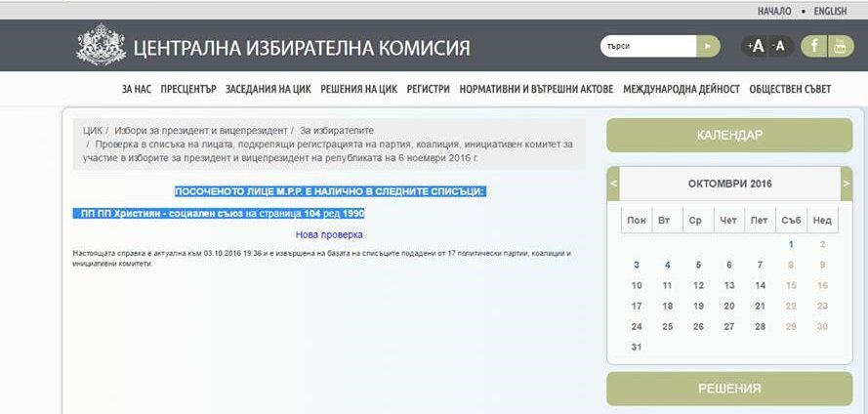The width and height of the screenshot is (868, 414).
Task: Increase font size with +A button
Action: pyautogui.click(x=755, y=47)
